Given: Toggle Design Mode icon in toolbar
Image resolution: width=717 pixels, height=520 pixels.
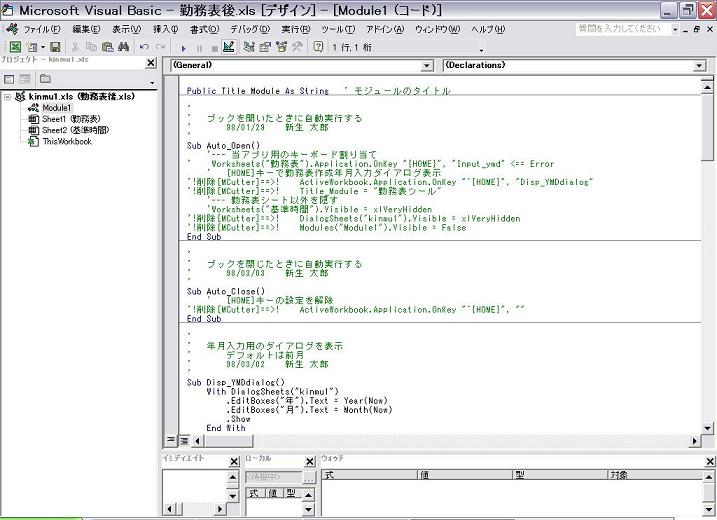Looking at the screenshot, I should coord(229,47).
